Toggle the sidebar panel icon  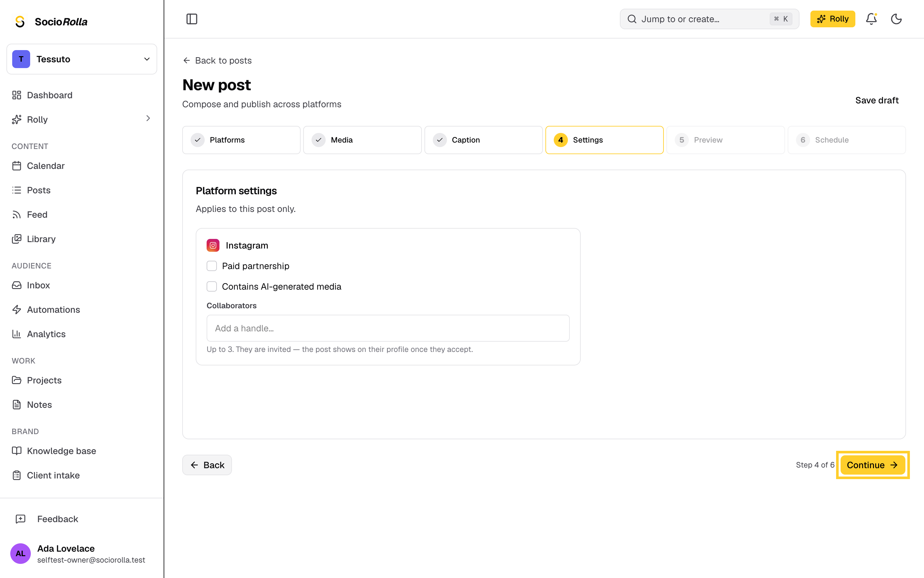pyautogui.click(x=192, y=19)
